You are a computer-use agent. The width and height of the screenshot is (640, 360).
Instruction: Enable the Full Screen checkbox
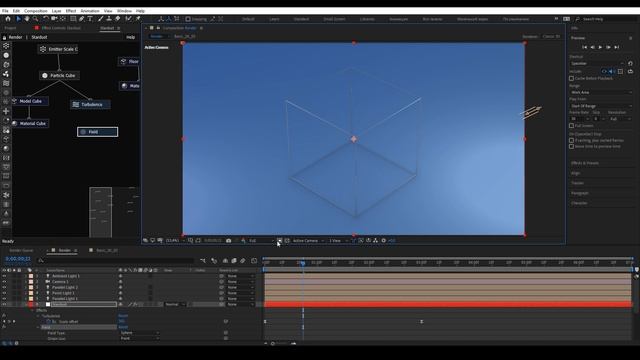coord(571,126)
